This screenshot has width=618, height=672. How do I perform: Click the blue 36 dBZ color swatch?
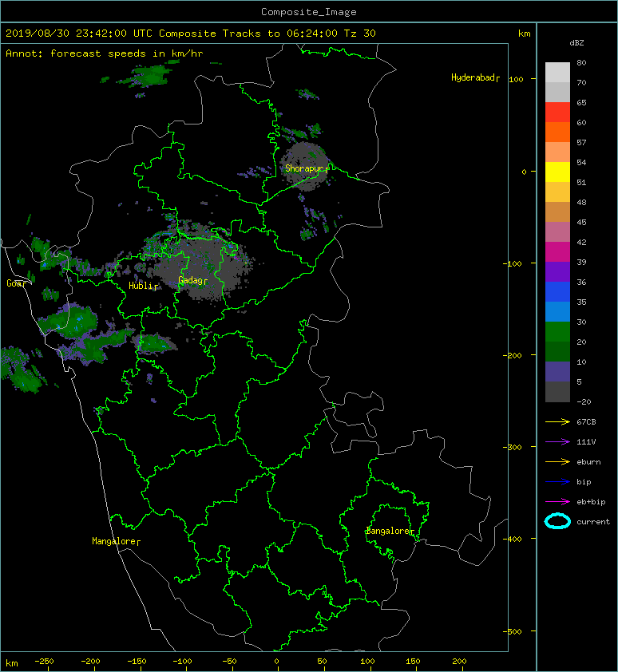coord(557,292)
